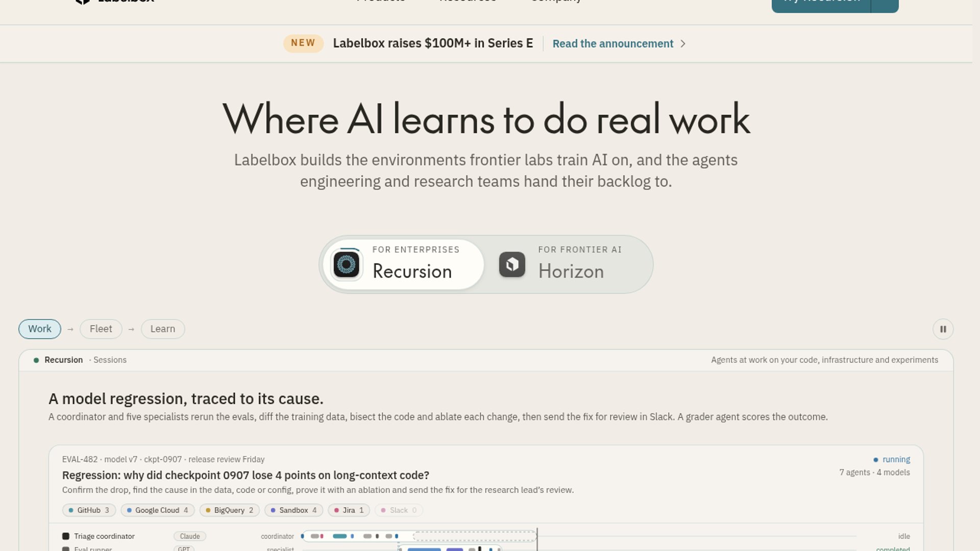Select the Recursion product icon
980x551 pixels.
pyautogui.click(x=347, y=265)
